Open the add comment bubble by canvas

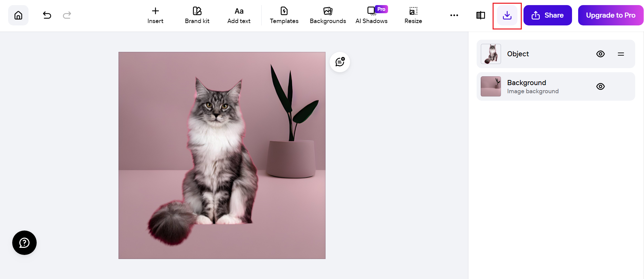(x=340, y=62)
